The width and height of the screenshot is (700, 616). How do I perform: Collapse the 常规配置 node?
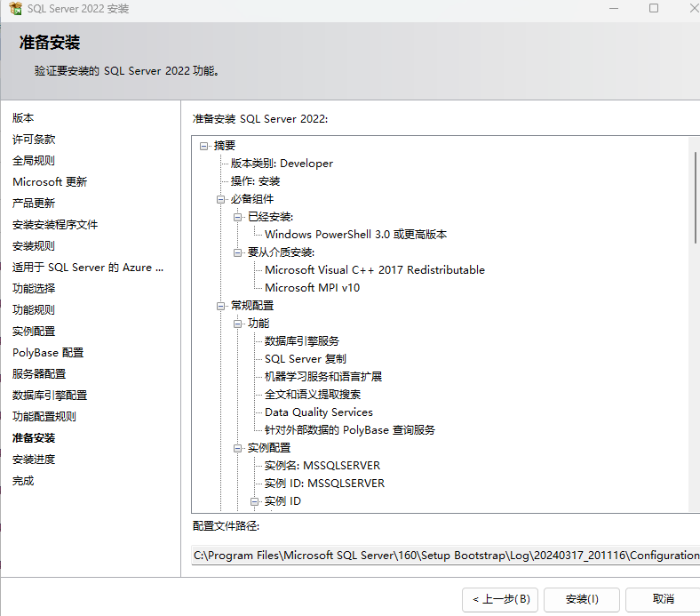click(220, 306)
